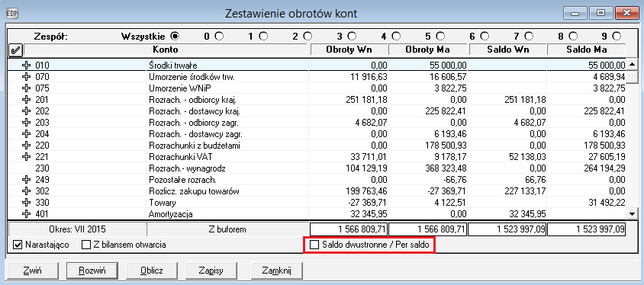
Task: Expand account 330 Towary
Action: pyautogui.click(x=27, y=202)
